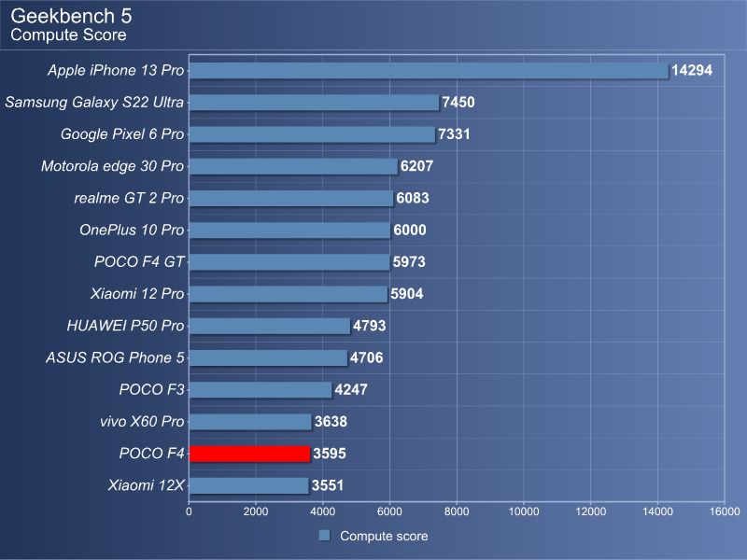Click the score value 7450
Viewport: 747px width, 560px height.
coord(458,103)
